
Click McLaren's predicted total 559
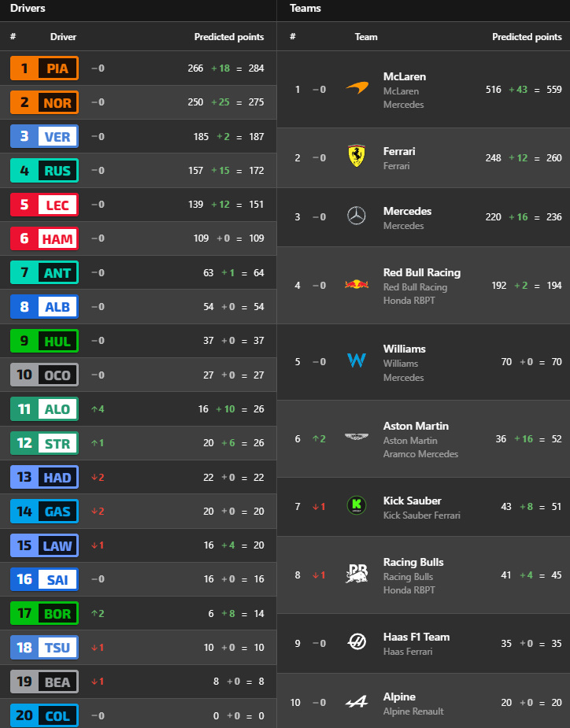[553, 89]
